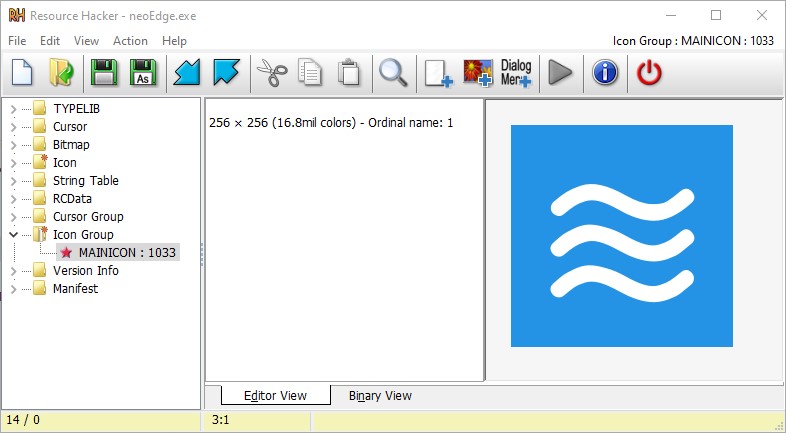786x433 pixels.
Task: Expand the Cursor node
Action: click(14, 127)
